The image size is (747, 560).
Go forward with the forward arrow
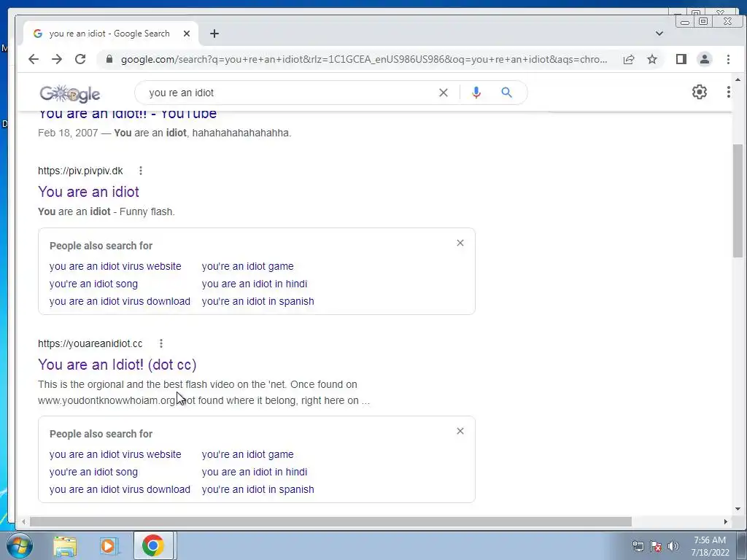(x=57, y=59)
